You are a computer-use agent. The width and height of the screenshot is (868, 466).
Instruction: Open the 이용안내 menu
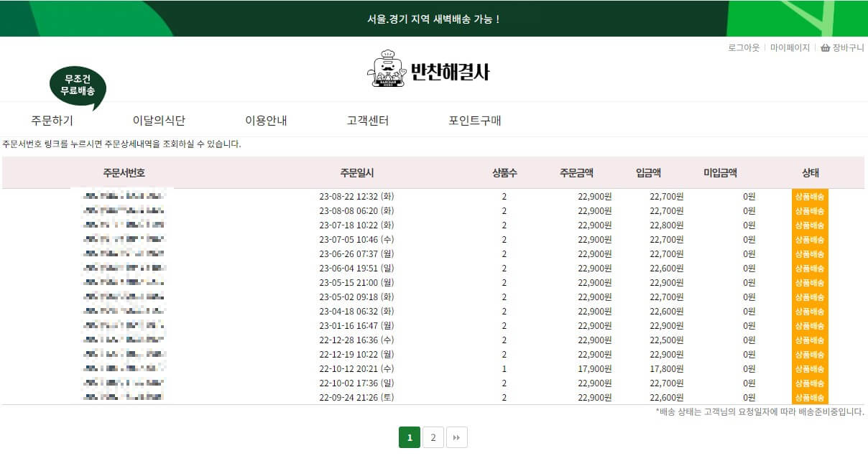(x=267, y=121)
